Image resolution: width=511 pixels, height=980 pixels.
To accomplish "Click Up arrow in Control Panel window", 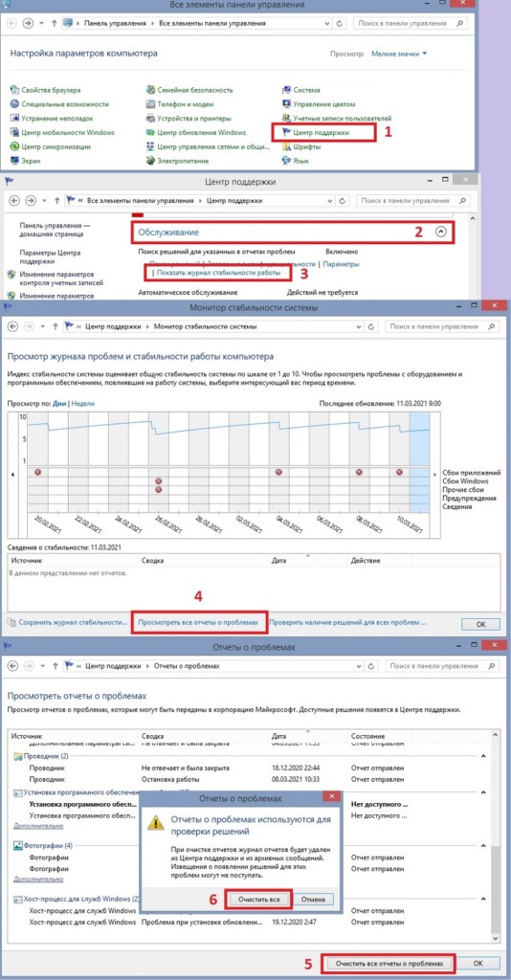I will (x=55, y=23).
